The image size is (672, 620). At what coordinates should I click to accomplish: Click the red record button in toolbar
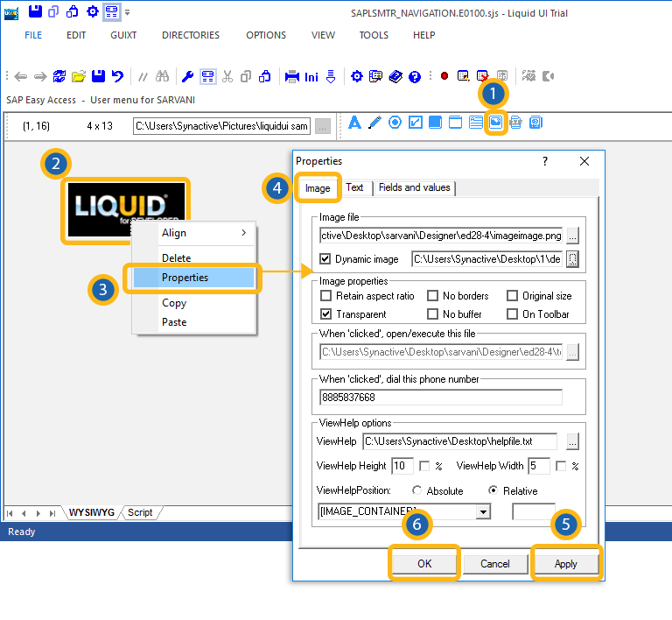pos(444,76)
